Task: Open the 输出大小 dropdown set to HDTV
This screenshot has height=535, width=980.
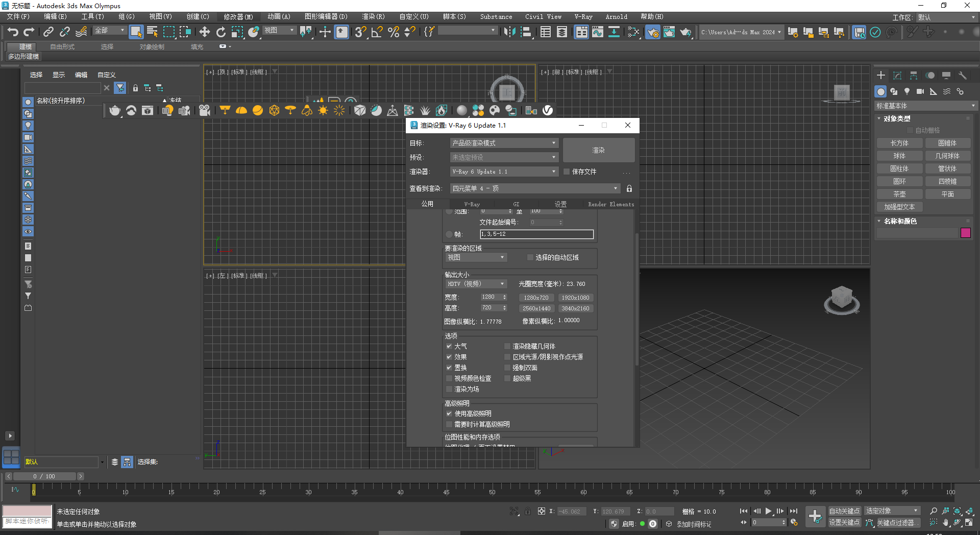Action: coord(475,283)
